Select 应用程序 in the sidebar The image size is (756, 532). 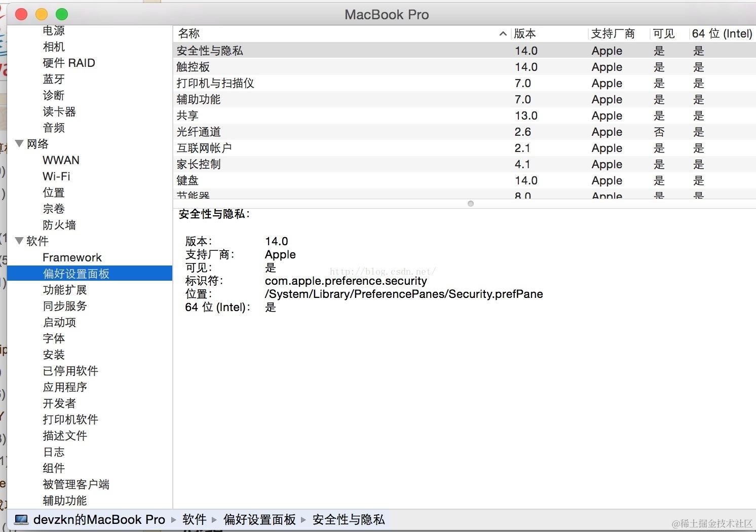pyautogui.click(x=65, y=387)
